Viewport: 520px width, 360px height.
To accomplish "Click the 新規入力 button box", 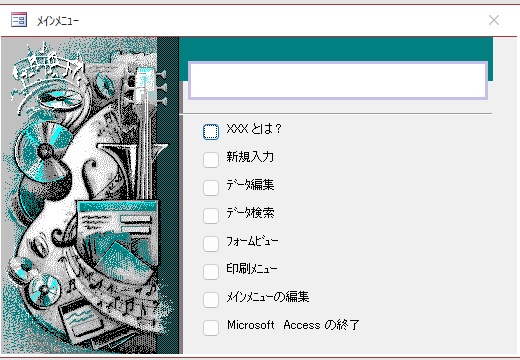I will pyautogui.click(x=211, y=160).
